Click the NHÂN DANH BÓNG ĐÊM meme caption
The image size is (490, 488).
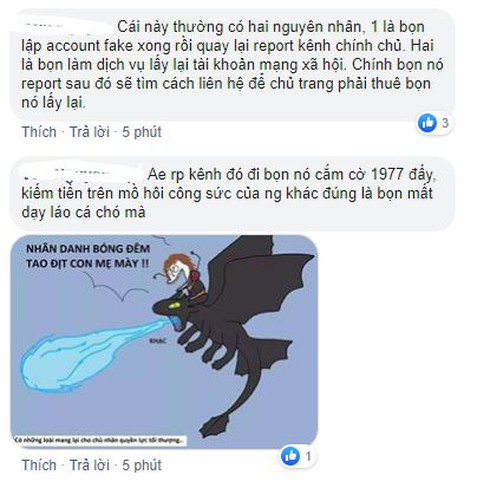tap(88, 256)
